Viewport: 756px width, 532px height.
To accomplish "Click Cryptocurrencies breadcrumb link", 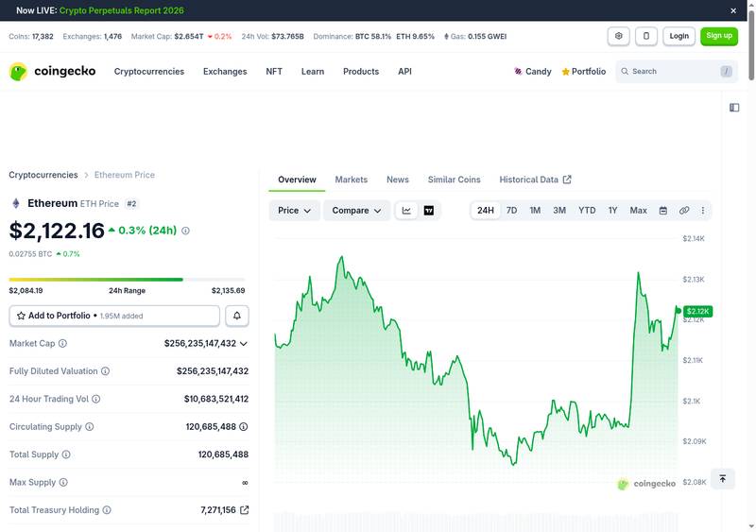I will pos(43,175).
